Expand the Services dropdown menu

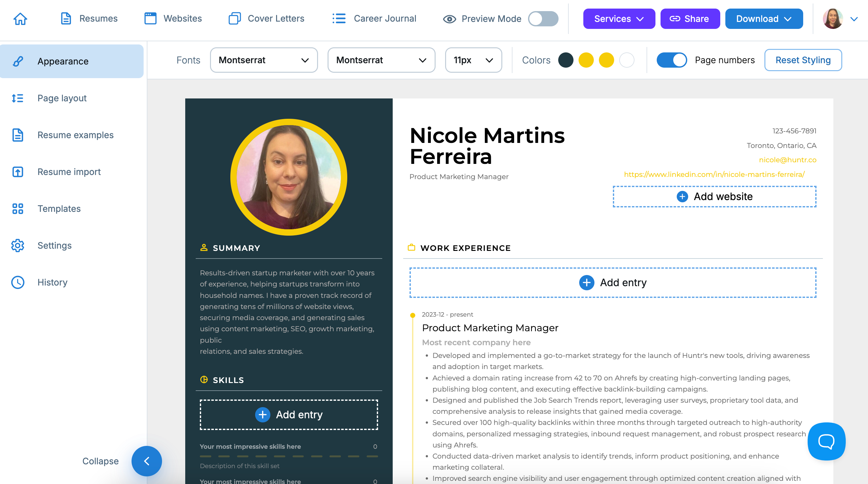click(x=619, y=18)
